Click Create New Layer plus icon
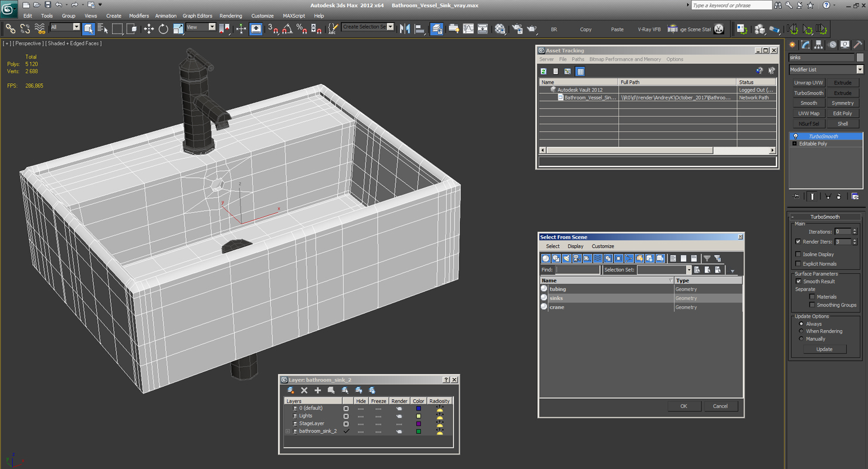The width and height of the screenshot is (868, 469). (x=317, y=390)
